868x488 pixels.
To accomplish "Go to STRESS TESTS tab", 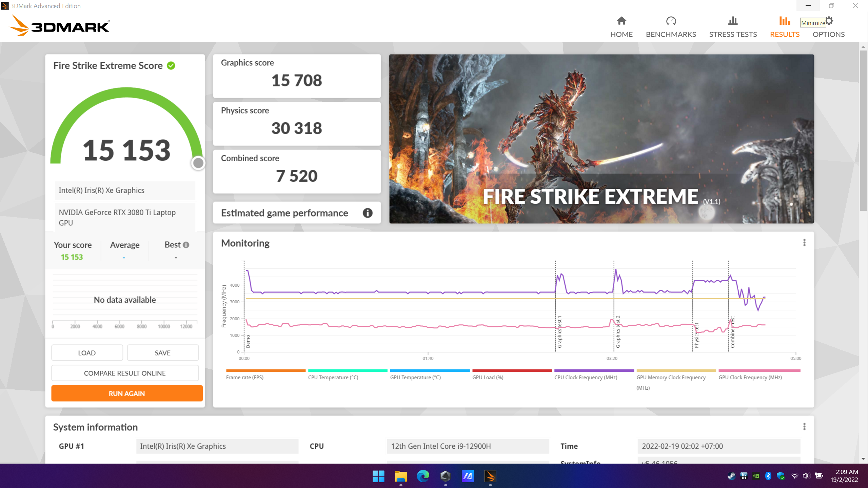I will coord(733,27).
